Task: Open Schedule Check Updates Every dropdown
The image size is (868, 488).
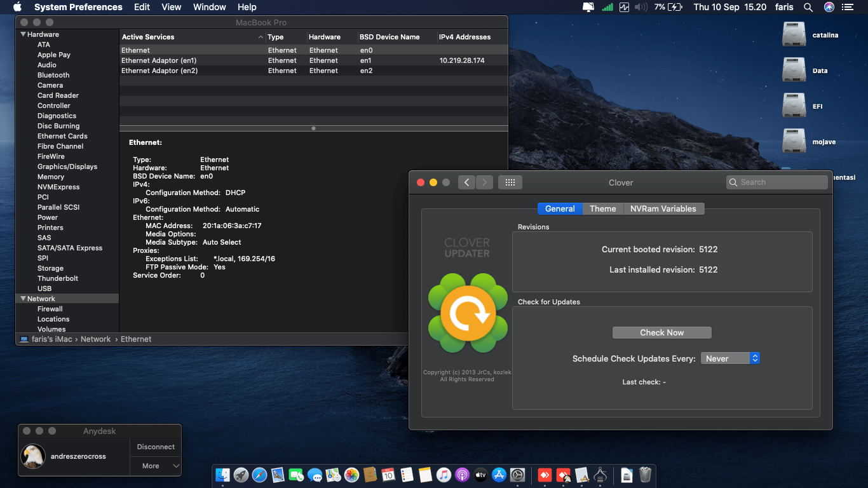Action: (x=730, y=358)
